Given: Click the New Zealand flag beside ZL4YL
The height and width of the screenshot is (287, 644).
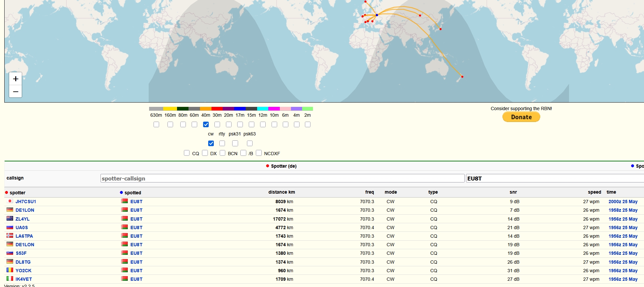Looking at the screenshot, I should pyautogui.click(x=10, y=219).
